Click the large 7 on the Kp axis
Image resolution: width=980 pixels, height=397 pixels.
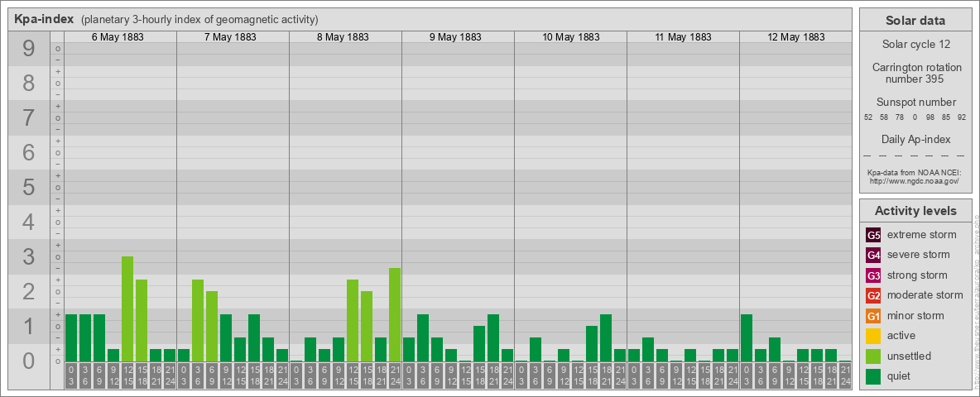tap(29, 118)
